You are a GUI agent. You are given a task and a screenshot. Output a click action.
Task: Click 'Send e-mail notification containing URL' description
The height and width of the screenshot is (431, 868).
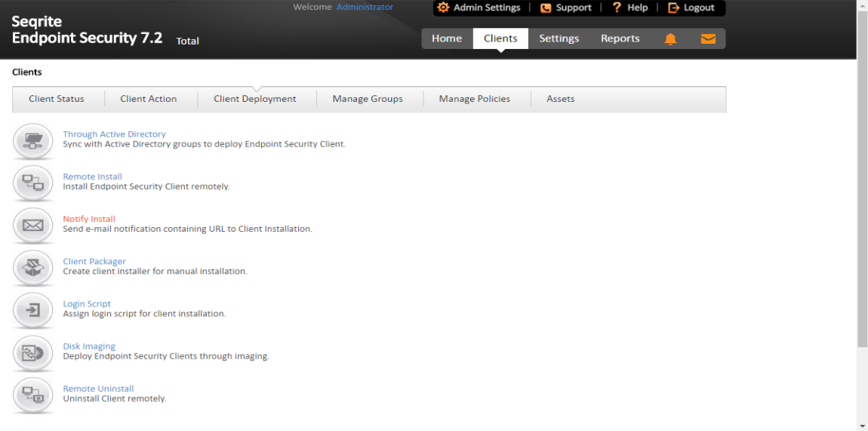[188, 229]
